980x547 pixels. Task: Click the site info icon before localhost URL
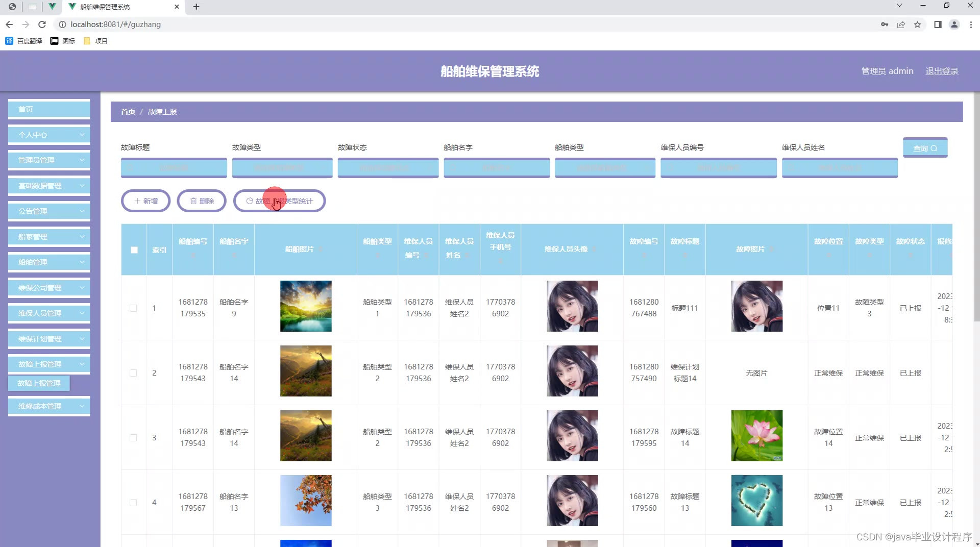(62, 24)
